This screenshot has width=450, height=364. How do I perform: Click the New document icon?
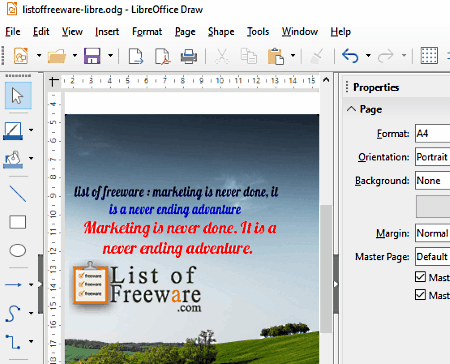pos(21,55)
